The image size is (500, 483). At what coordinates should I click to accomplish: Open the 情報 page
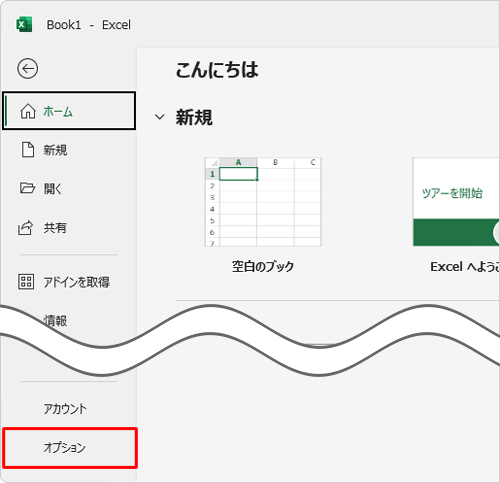[55, 320]
